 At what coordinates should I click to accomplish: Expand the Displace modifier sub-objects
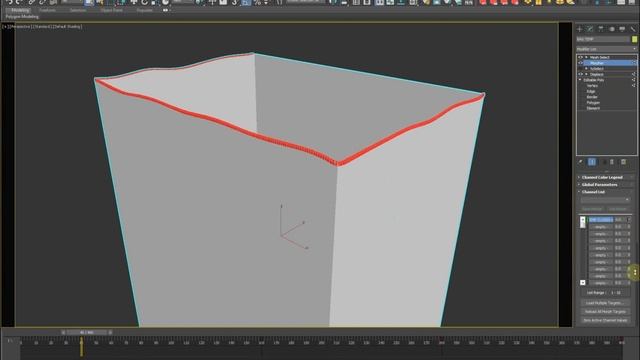587,75
